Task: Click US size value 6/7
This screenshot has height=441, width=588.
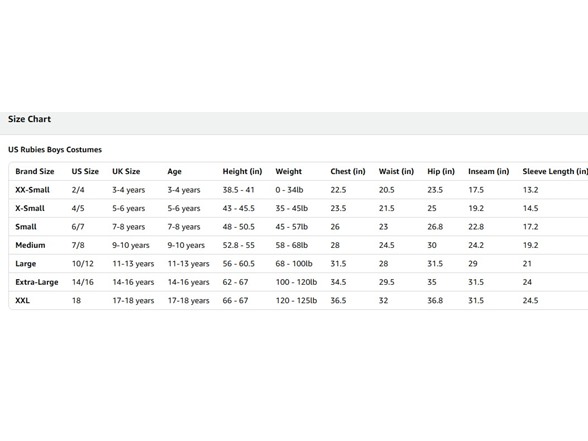Action: (x=78, y=226)
